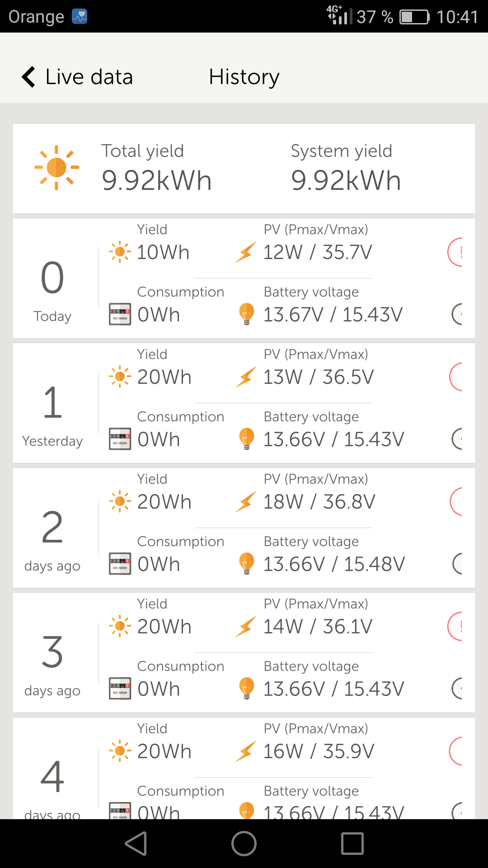
Task: Tap the grey circle icon in Today's battery row
Action: 457,314
